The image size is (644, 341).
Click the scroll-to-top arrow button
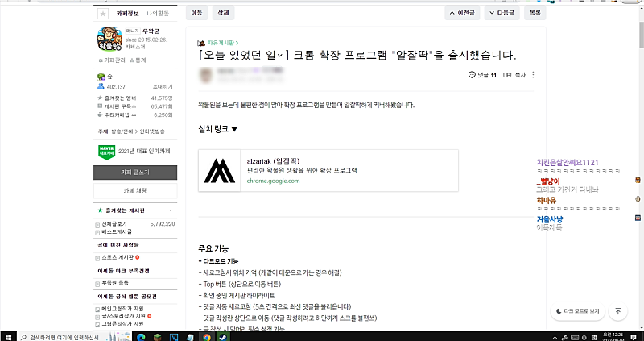tap(617, 311)
